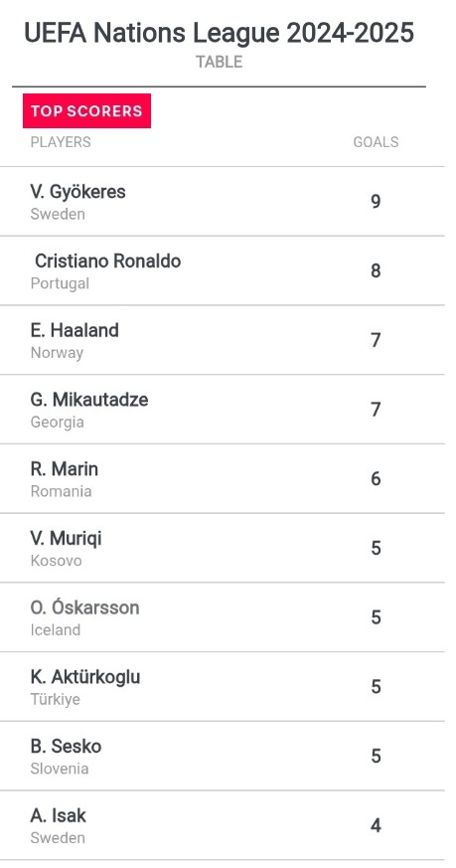Open G. Mikautadze player entry

(222, 409)
